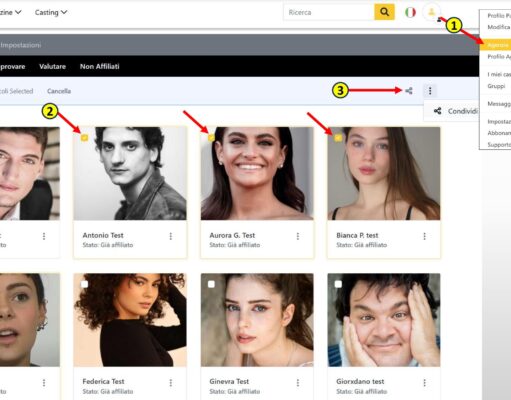Switch to the Non Affiliati tab
The image size is (511, 400).
(100, 66)
